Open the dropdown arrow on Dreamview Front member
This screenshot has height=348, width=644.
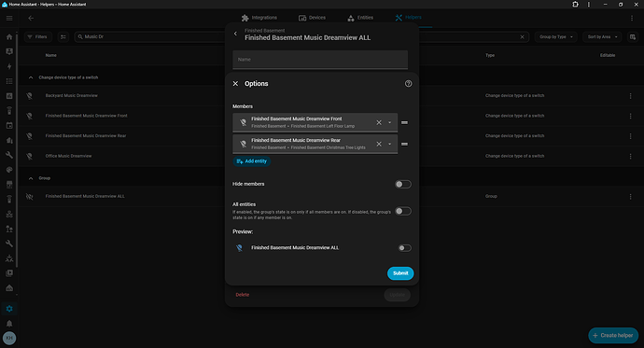coord(390,122)
